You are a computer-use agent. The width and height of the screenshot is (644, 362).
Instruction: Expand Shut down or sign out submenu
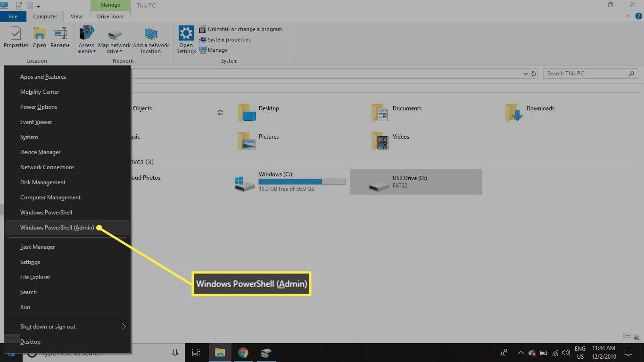point(67,327)
